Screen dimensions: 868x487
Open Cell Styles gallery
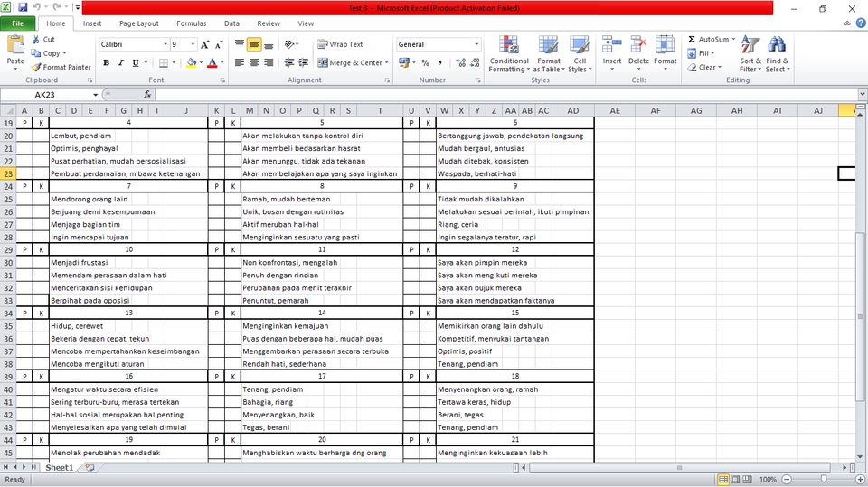pos(580,53)
